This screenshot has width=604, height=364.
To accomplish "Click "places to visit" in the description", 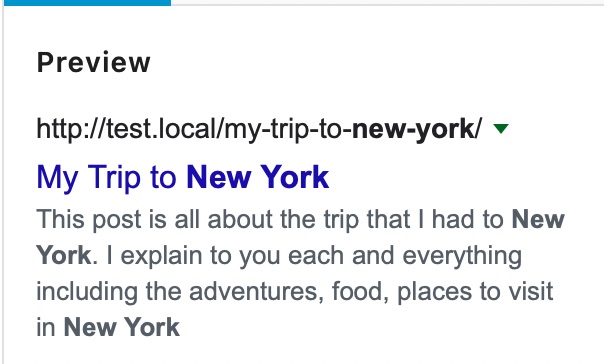I will point(475,292).
